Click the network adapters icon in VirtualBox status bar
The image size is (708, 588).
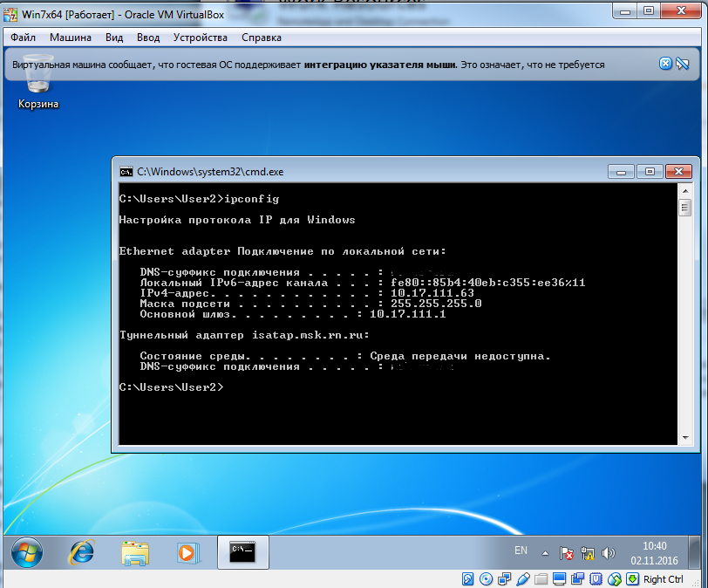pos(504,579)
